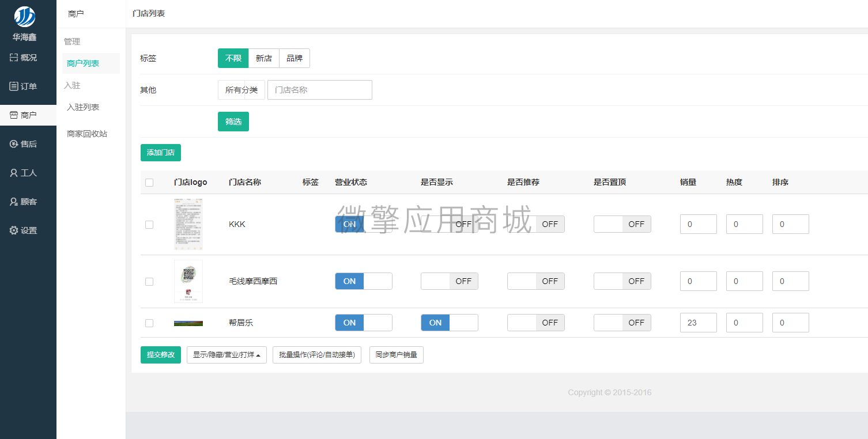Click 热度 field in KKK row

tap(745, 224)
